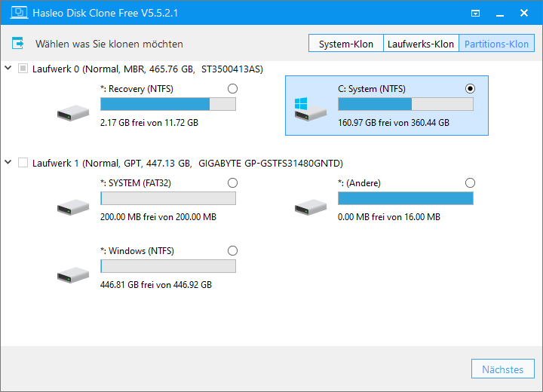Click the '*: (Andere)' partition name
This screenshot has width=543, height=392.
coord(359,183)
